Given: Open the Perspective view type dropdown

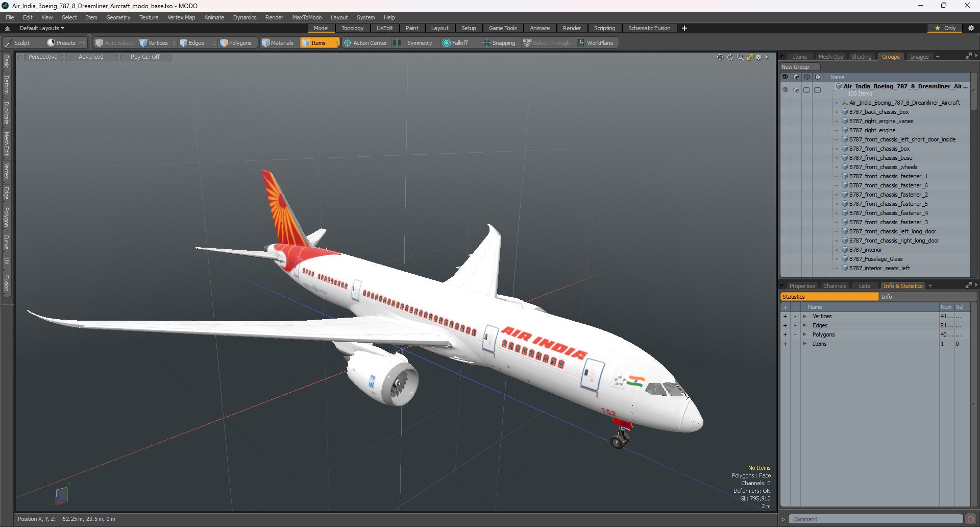Looking at the screenshot, I should pos(43,57).
